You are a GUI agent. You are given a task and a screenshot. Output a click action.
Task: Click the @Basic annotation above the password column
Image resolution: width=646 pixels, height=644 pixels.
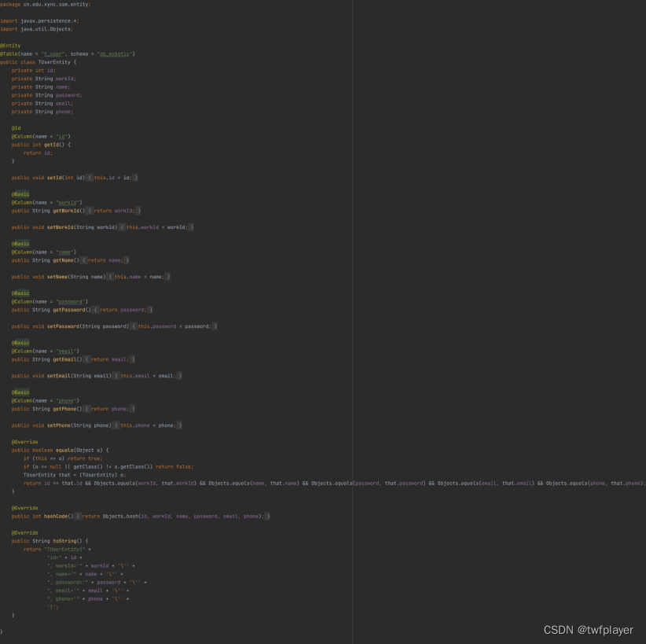(x=20, y=293)
